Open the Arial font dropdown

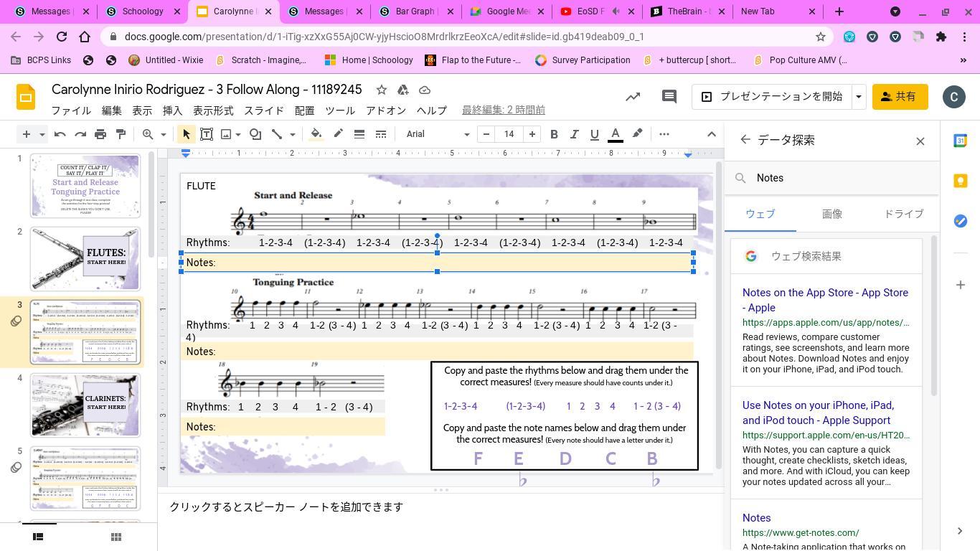(x=438, y=134)
